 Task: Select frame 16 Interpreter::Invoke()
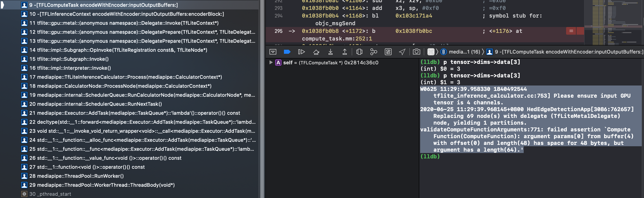click(x=129, y=68)
